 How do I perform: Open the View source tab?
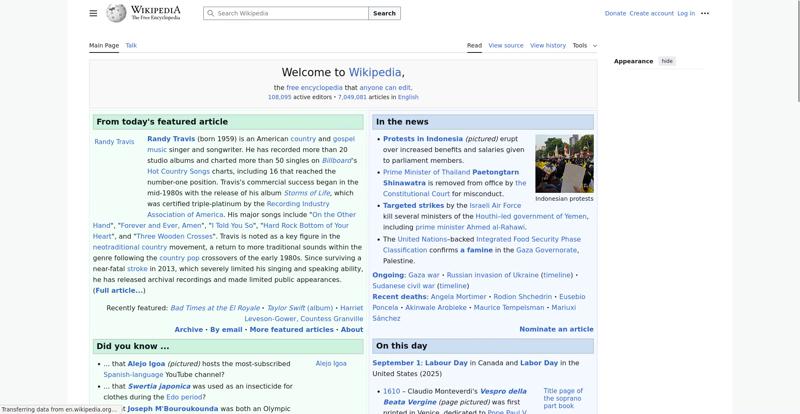[x=506, y=45]
